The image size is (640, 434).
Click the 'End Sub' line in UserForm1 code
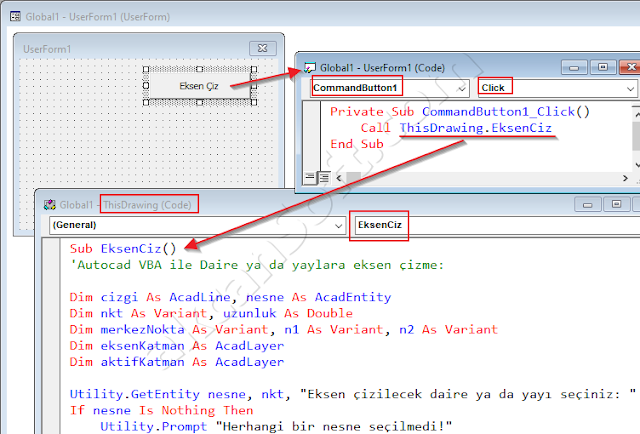357,144
